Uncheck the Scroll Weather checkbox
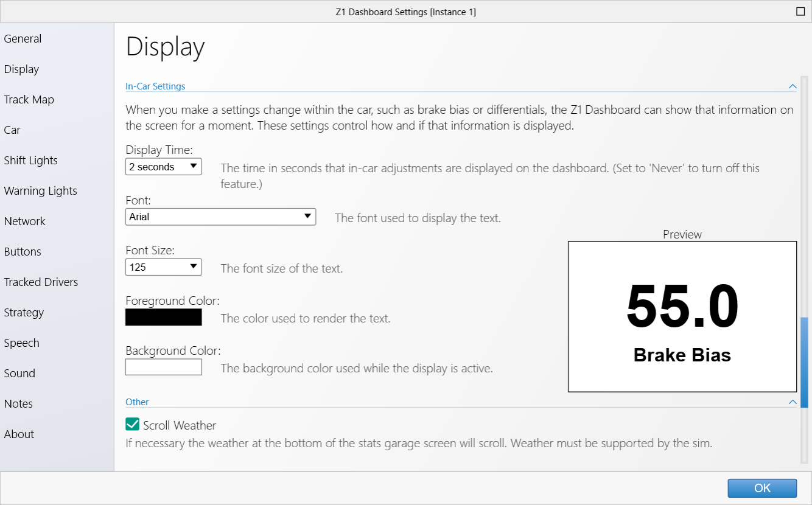The height and width of the screenshot is (505, 812). tap(132, 424)
